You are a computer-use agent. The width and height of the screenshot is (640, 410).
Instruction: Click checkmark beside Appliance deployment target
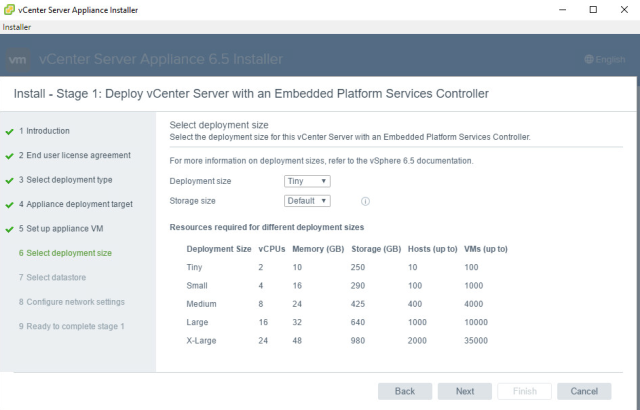[x=9, y=205]
